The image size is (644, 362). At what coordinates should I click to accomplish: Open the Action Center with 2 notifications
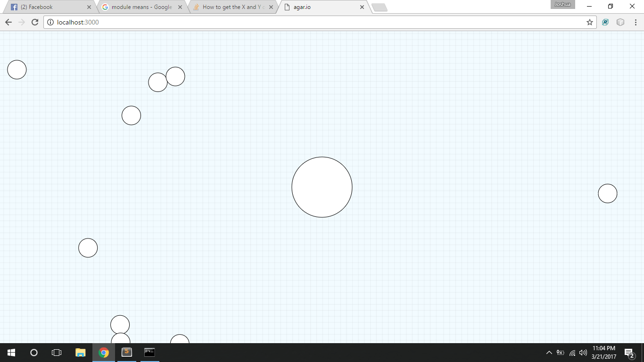[628, 352]
